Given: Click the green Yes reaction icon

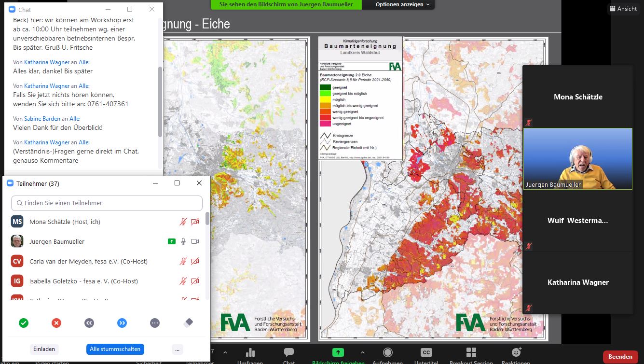Looking at the screenshot, I should tap(24, 323).
